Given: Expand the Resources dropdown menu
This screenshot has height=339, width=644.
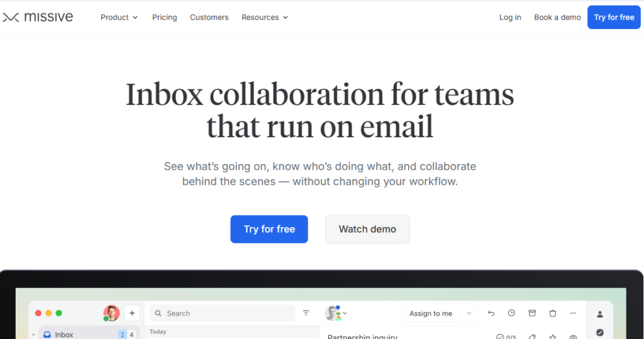Looking at the screenshot, I should (265, 17).
